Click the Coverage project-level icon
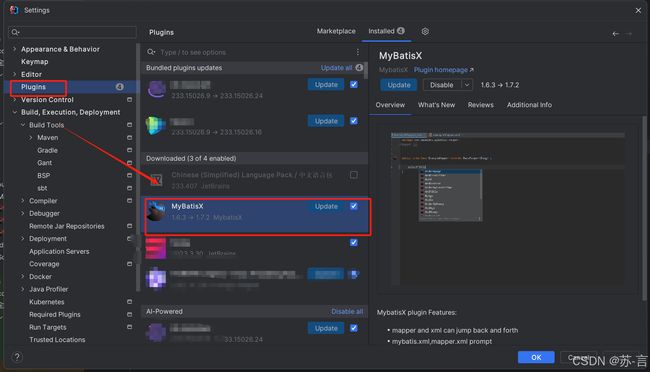 click(x=129, y=264)
